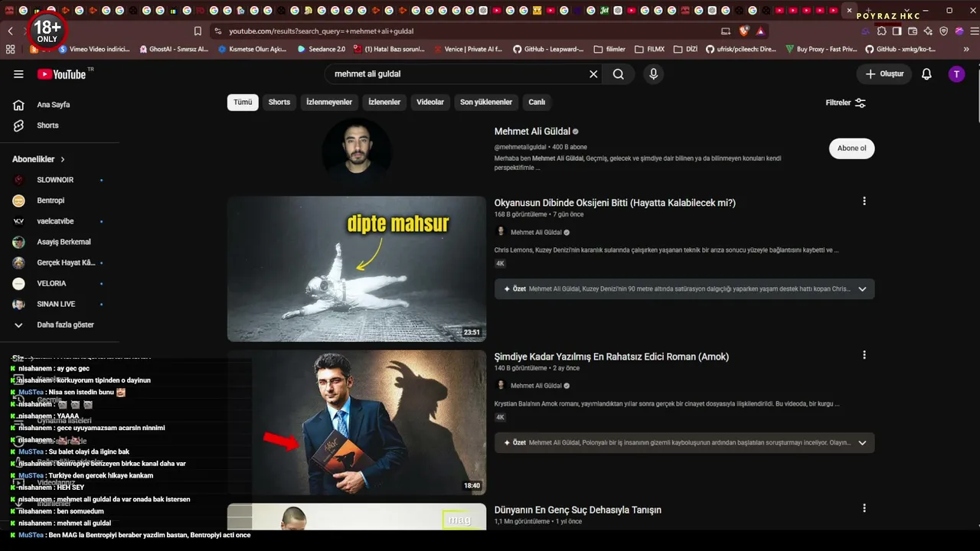Screen dimensions: 980x551
Task: Select the Videolar filter chip
Action: point(430,103)
